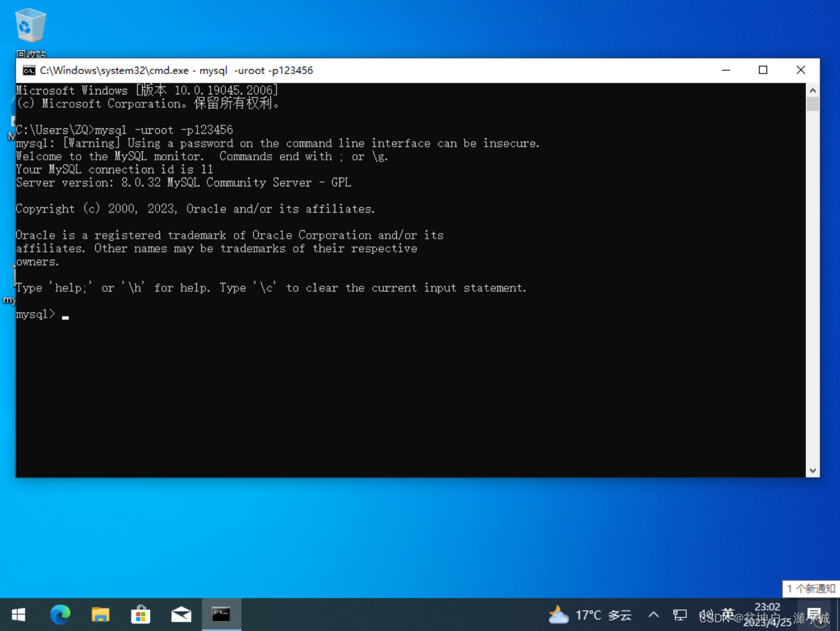Viewport: 840px width, 631px height.
Task: Click the taskbar clock showing 23:02
Action: point(767,614)
